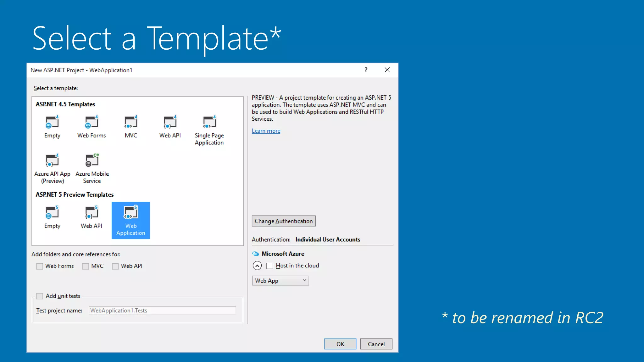
Task: Open the Web App dropdown
Action: (x=280, y=281)
